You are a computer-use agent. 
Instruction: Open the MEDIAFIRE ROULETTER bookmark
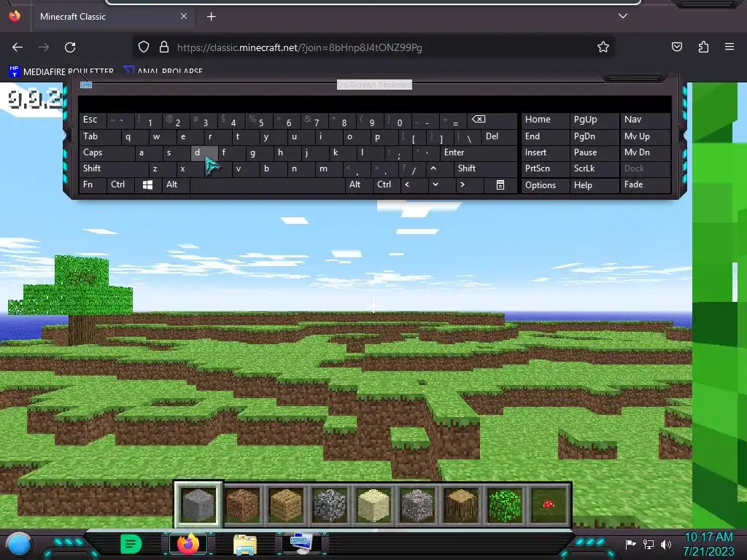click(x=61, y=71)
